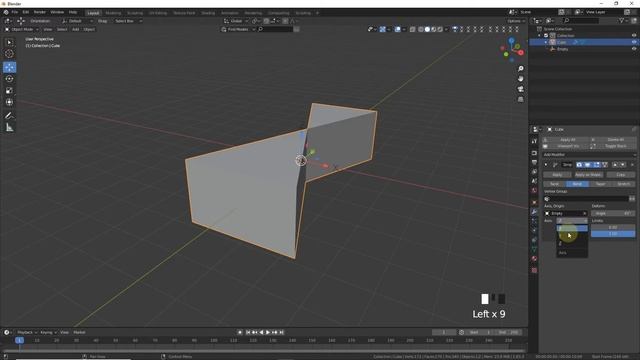Click the zoom view magnifier icon
The image size is (640, 360).
pos(520,69)
